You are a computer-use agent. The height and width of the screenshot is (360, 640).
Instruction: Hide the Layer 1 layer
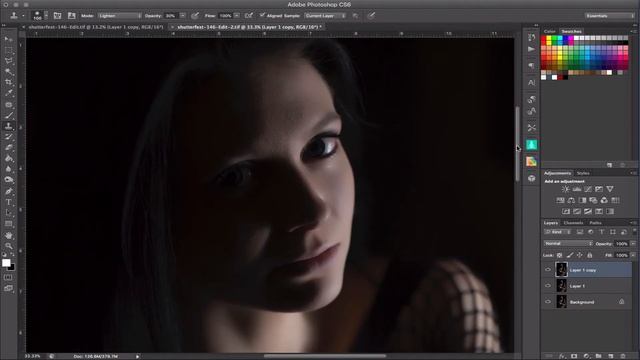(x=548, y=286)
